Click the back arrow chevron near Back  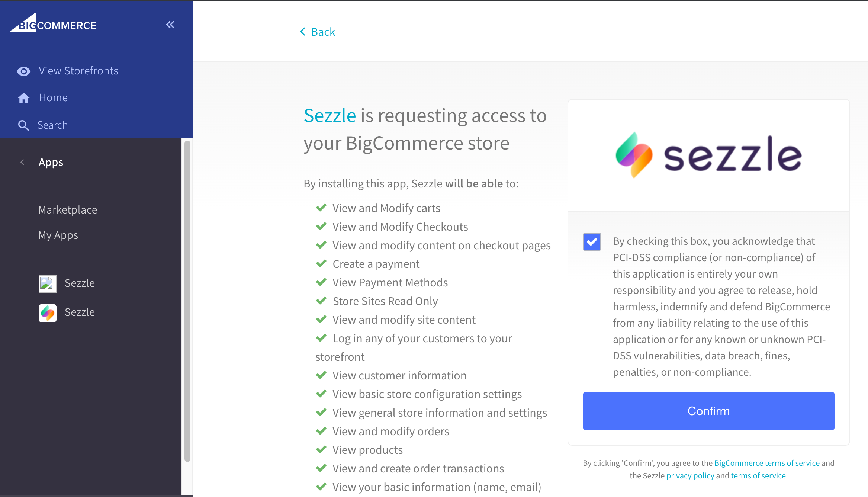(302, 32)
